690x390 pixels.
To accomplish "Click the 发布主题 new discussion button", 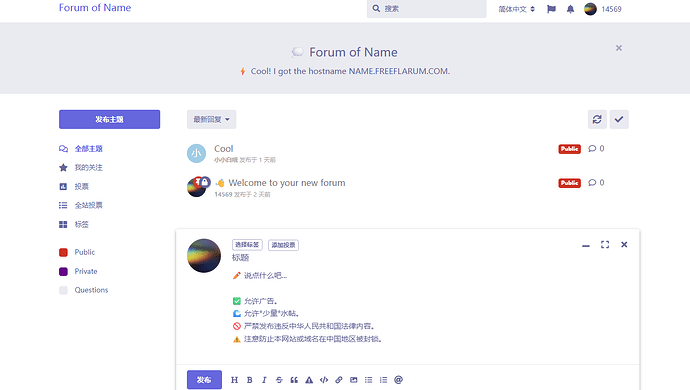I will tap(110, 119).
